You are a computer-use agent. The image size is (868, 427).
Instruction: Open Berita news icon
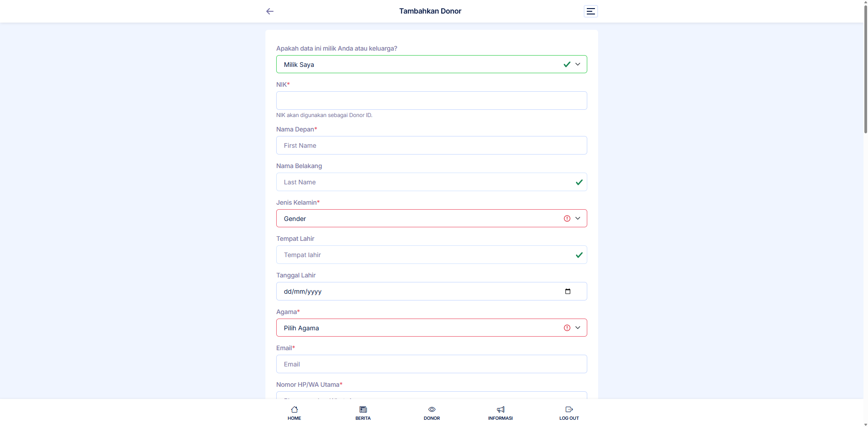tap(363, 409)
